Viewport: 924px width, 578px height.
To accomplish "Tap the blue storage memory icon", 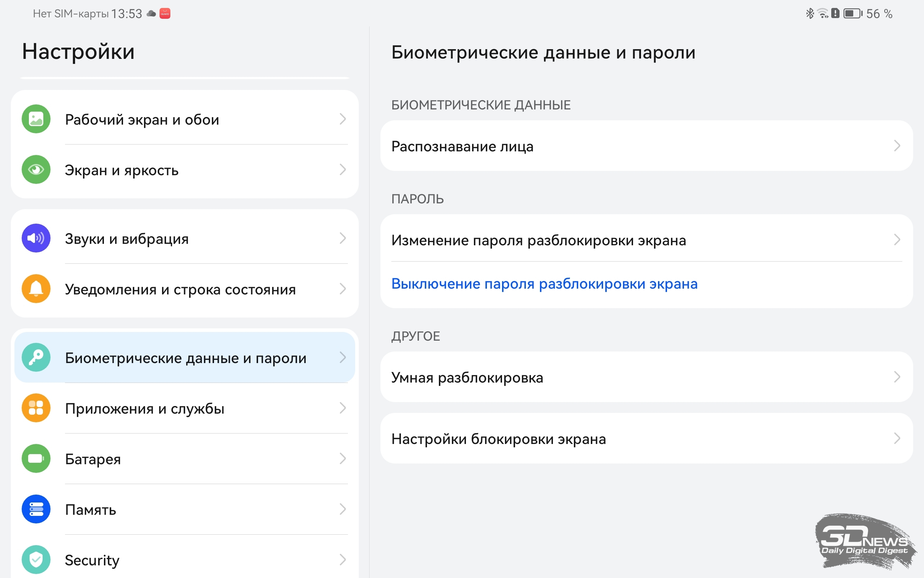I will [x=36, y=509].
